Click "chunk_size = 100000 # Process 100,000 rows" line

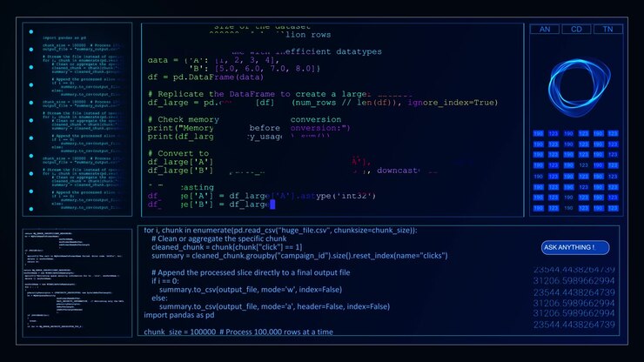pos(238,332)
